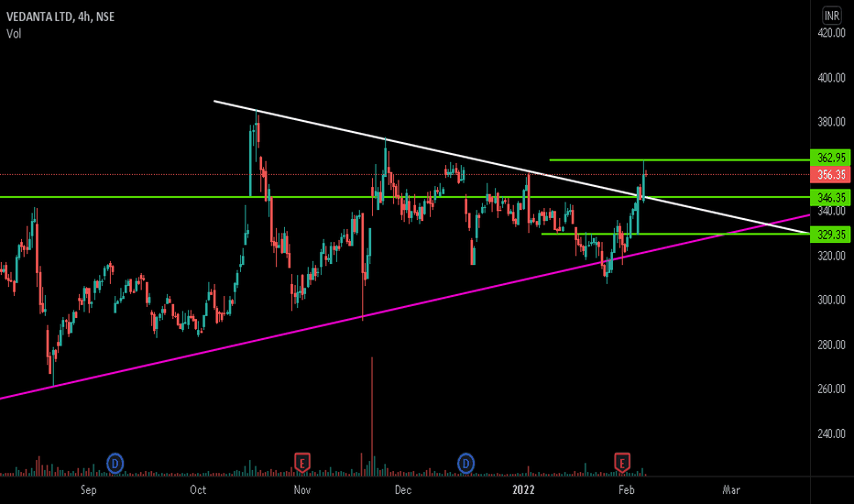Select the short green line at 329.35
This screenshot has width=854, height=504.
(675, 234)
